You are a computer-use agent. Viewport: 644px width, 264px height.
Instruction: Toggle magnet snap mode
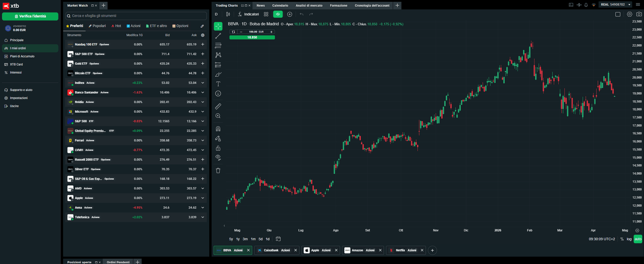pyautogui.click(x=218, y=129)
